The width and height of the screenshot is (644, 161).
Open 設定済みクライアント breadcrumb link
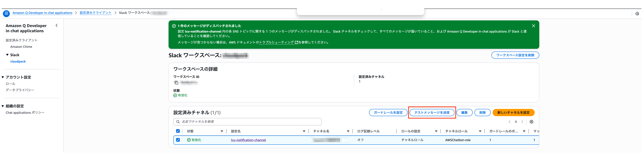pyautogui.click(x=95, y=13)
